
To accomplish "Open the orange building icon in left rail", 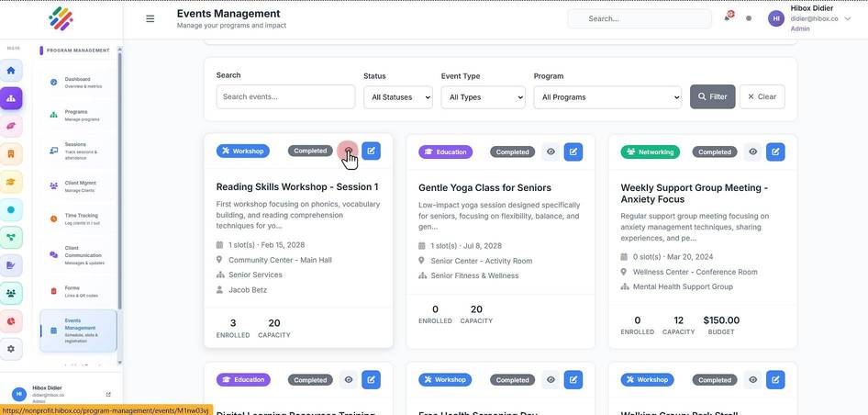I will (11, 154).
